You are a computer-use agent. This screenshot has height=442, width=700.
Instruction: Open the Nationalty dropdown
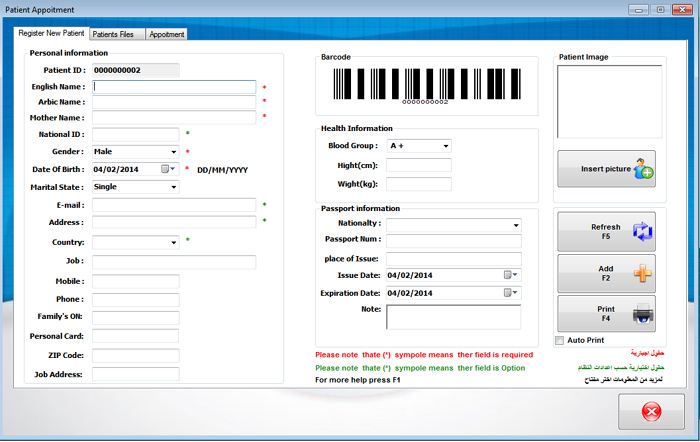(516, 225)
